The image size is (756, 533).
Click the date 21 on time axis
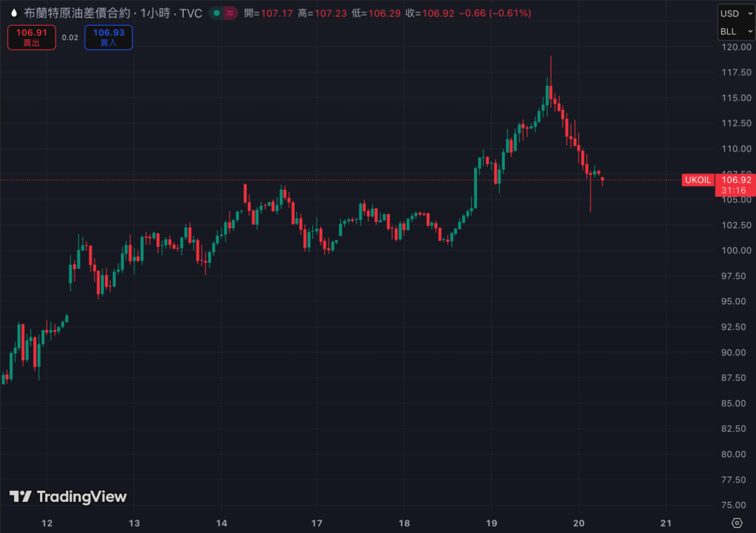pyautogui.click(x=666, y=523)
